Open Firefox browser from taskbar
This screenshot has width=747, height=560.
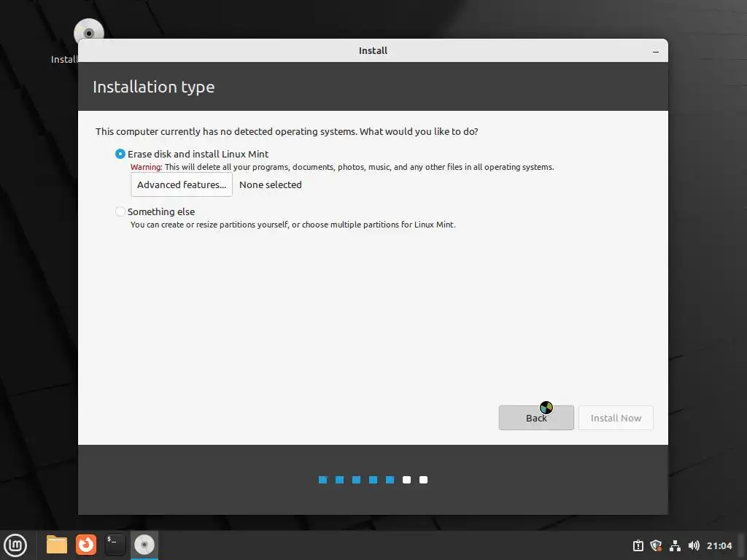86,545
